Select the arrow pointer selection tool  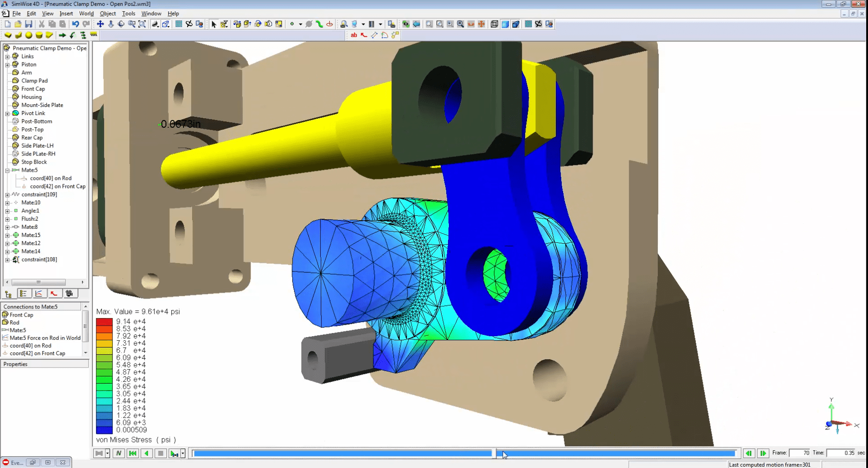pyautogui.click(x=214, y=24)
